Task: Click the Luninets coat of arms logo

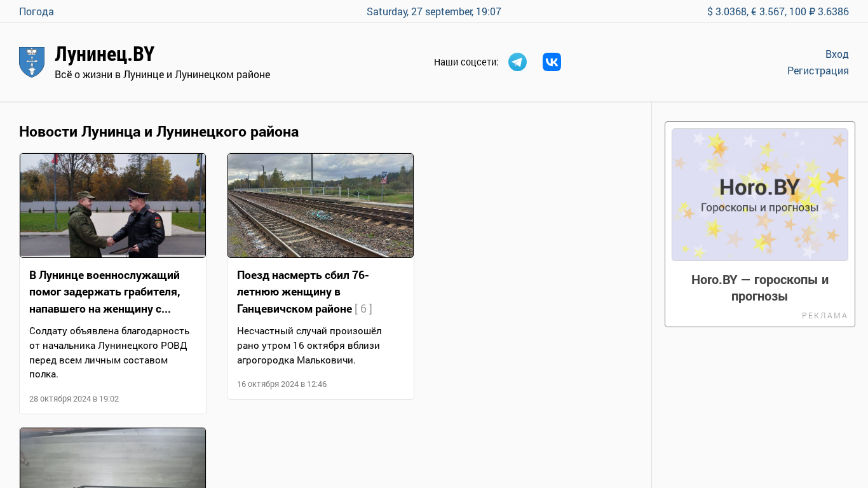Action: [32, 62]
